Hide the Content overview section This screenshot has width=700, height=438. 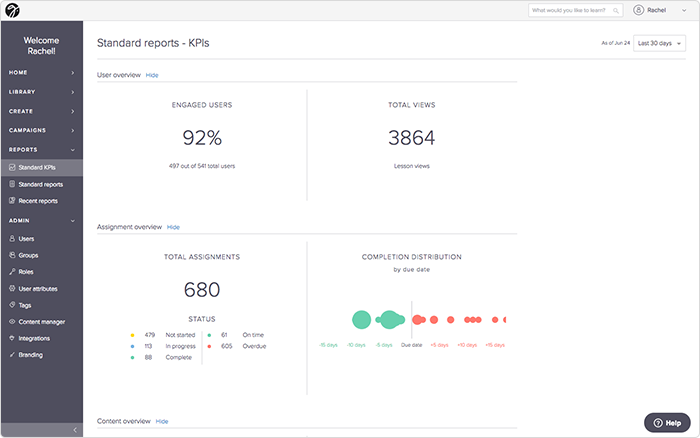click(x=162, y=421)
